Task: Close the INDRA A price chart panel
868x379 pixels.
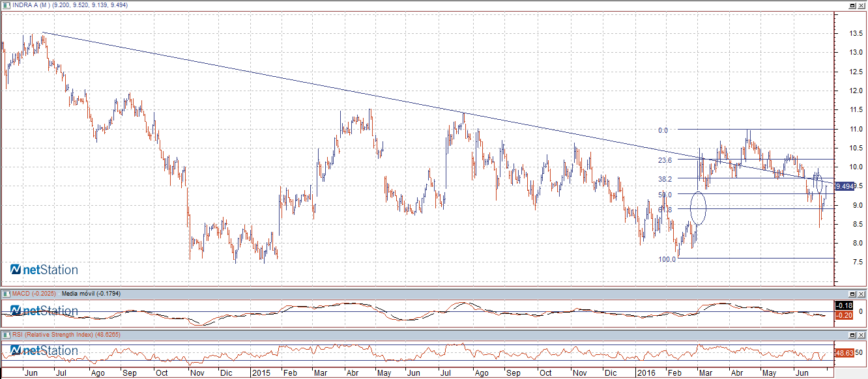Action: (x=861, y=5)
